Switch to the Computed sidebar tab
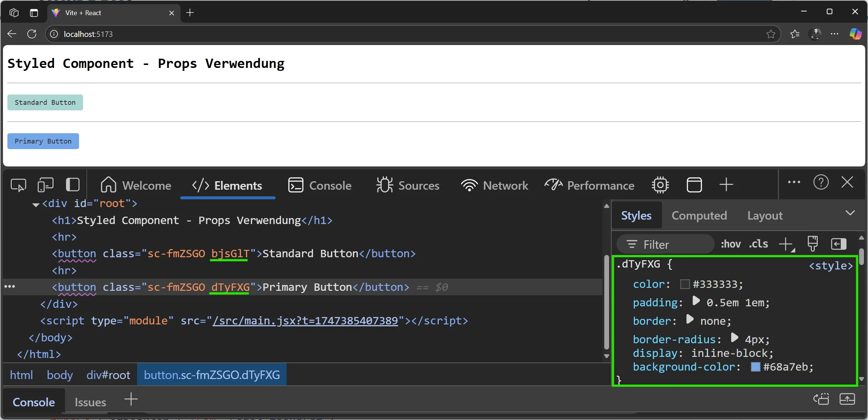The width and height of the screenshot is (868, 420). tap(699, 216)
